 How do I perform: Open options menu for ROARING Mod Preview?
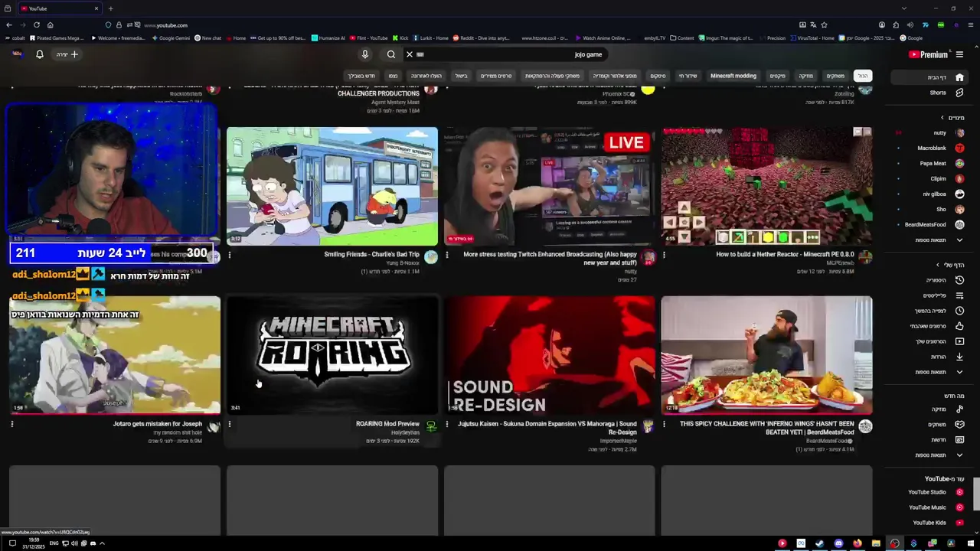tap(230, 424)
